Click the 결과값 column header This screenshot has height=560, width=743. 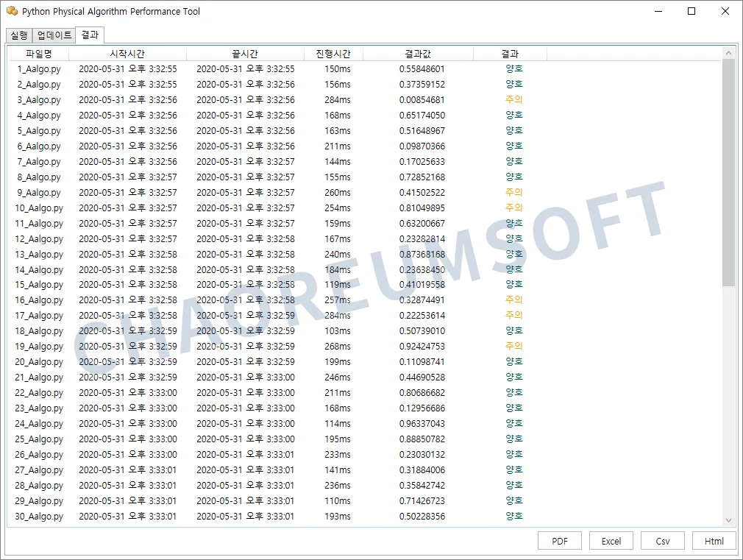tap(418, 54)
